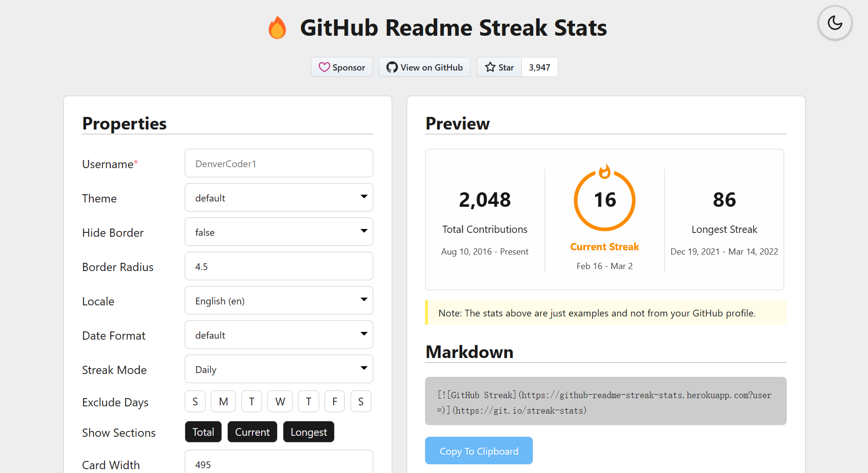Open the Date Format dropdown

pos(279,335)
